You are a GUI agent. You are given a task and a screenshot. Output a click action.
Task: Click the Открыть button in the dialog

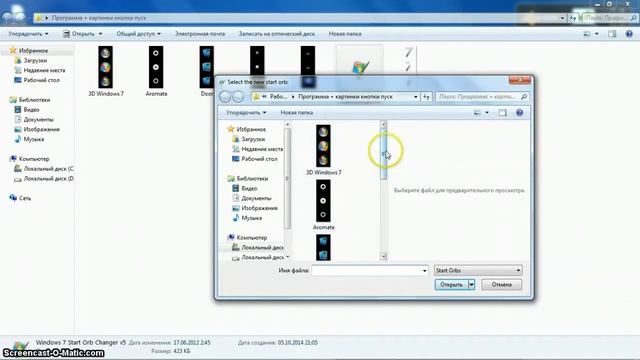pyautogui.click(x=451, y=284)
